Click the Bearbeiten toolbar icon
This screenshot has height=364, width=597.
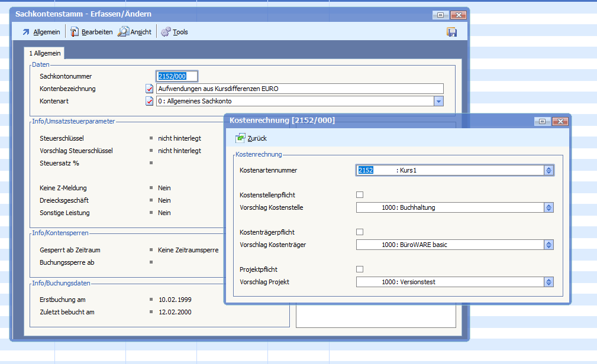[75, 32]
